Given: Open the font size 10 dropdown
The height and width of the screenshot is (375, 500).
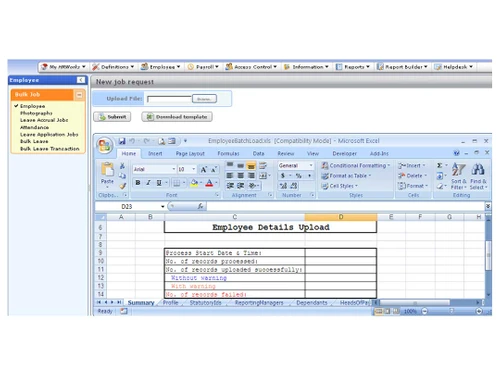Looking at the screenshot, I should tap(193, 169).
